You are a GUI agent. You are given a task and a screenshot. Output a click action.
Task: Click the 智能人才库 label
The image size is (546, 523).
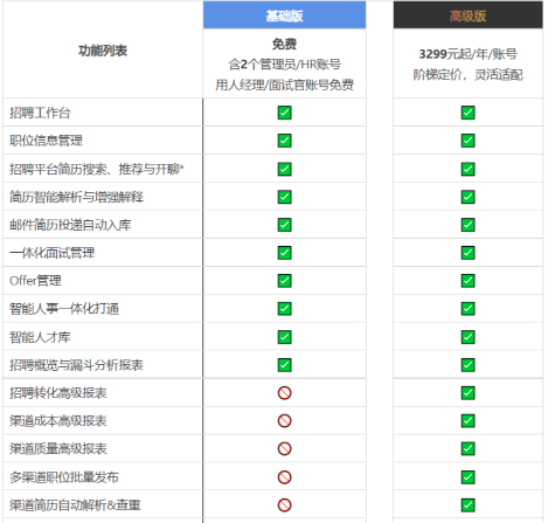point(40,337)
